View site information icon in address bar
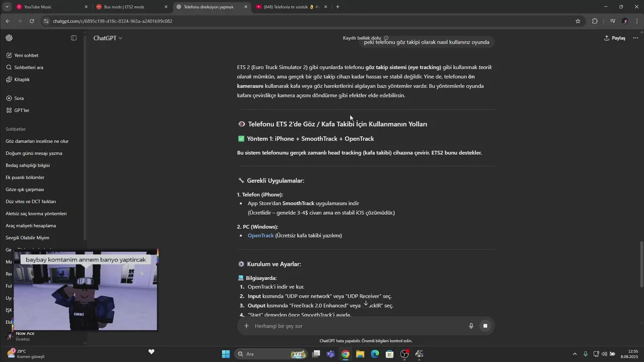 46,21
